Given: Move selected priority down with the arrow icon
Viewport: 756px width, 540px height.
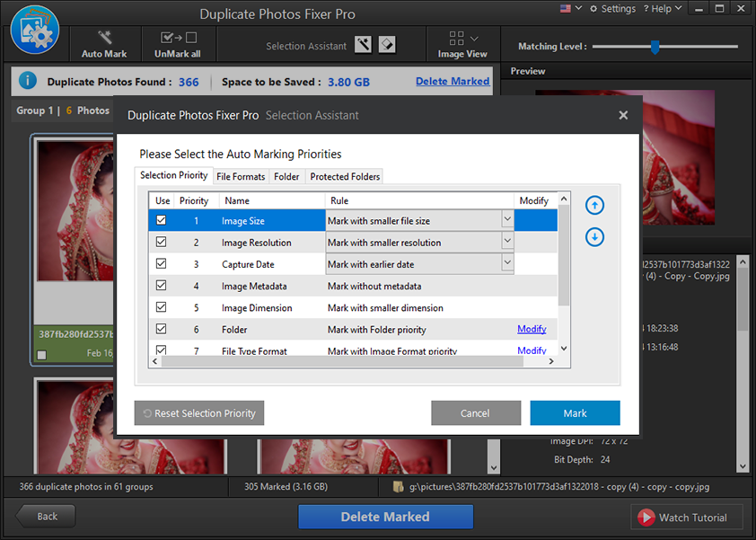Looking at the screenshot, I should pos(594,237).
